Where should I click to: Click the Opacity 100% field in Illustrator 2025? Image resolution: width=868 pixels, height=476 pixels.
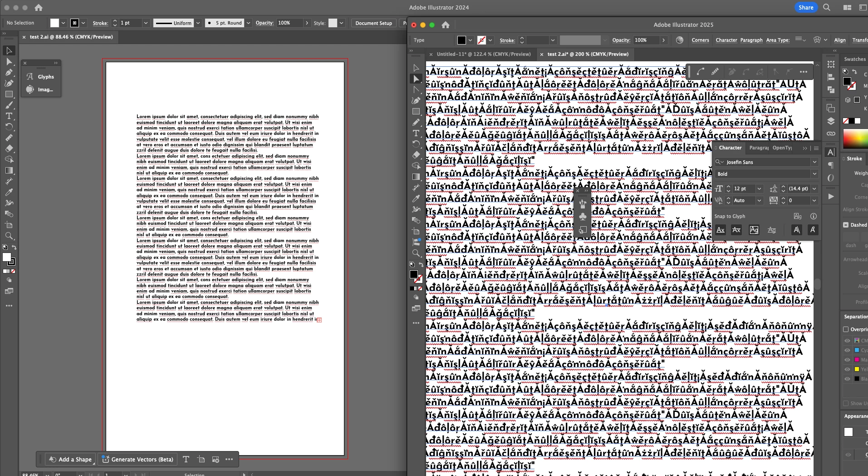(x=646, y=40)
